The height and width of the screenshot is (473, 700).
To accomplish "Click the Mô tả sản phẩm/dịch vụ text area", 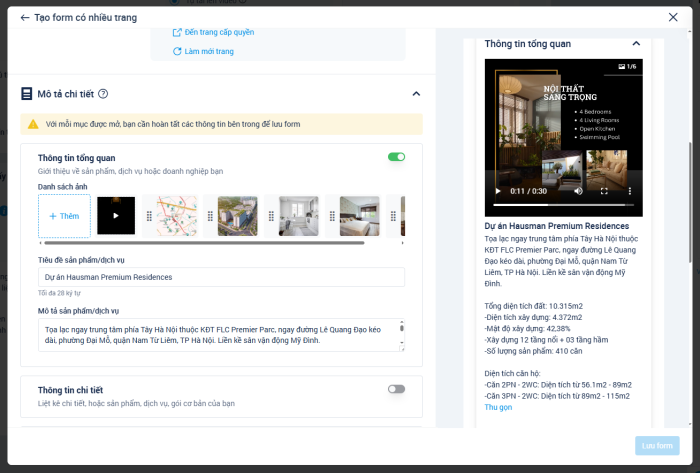I will (x=219, y=335).
